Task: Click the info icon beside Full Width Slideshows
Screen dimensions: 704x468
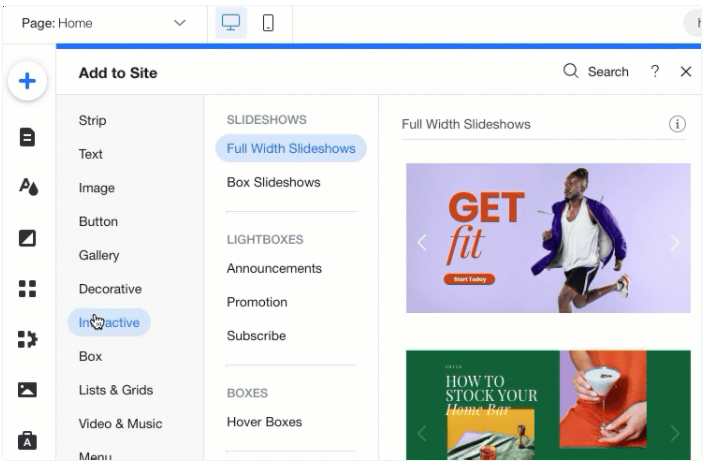Action: [x=677, y=124]
